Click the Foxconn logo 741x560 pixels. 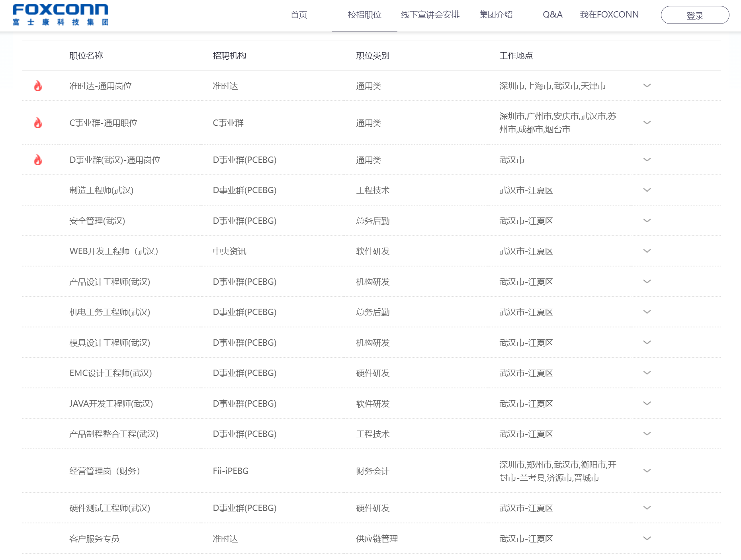pyautogui.click(x=61, y=15)
